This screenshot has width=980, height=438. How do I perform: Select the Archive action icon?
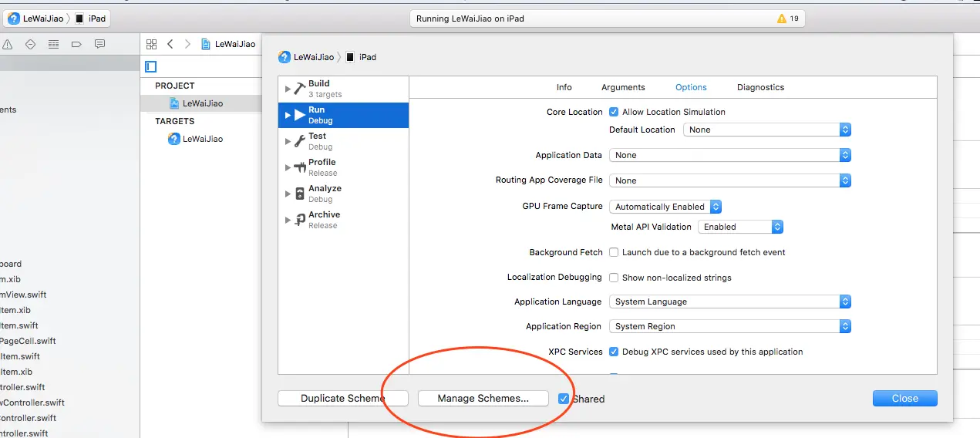pyautogui.click(x=299, y=220)
